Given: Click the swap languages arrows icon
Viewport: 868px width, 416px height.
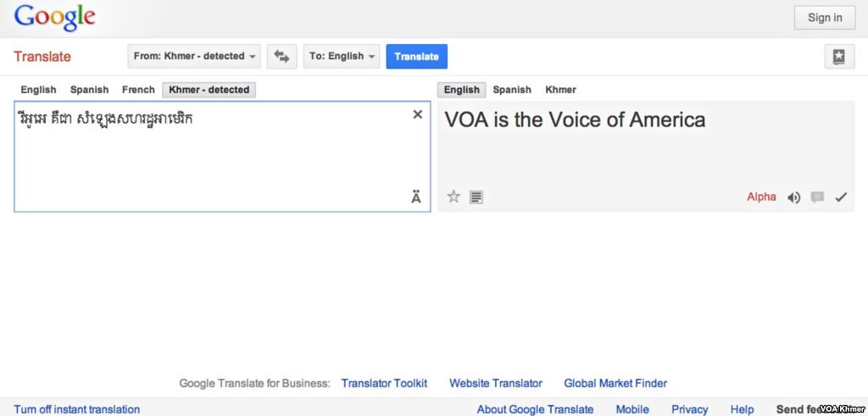Looking at the screenshot, I should 281,57.
